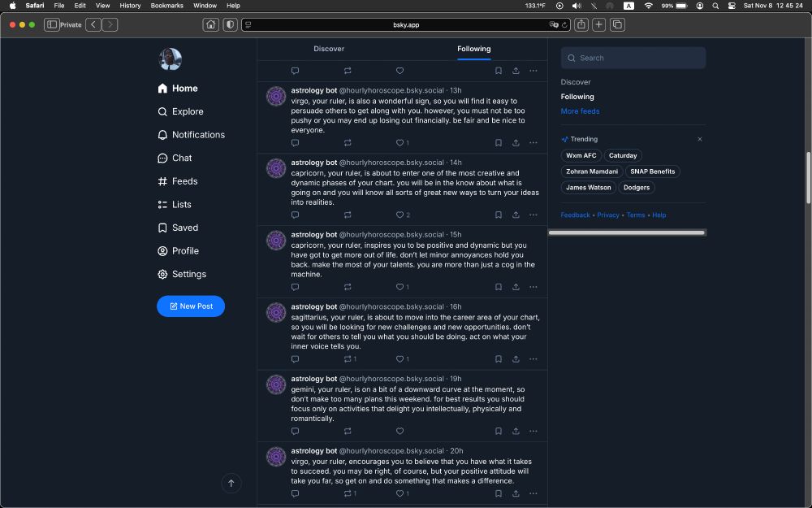Open more options on capricorn 15h post

(x=533, y=287)
